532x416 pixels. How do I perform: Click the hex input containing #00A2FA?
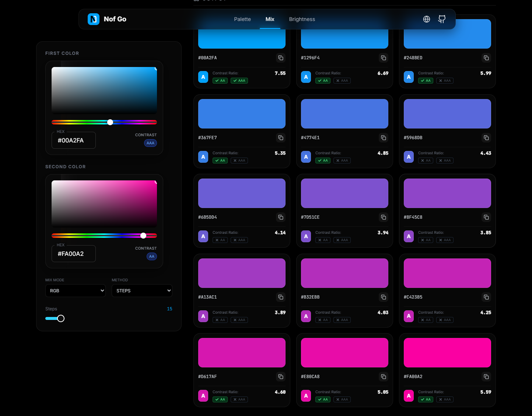point(73,140)
